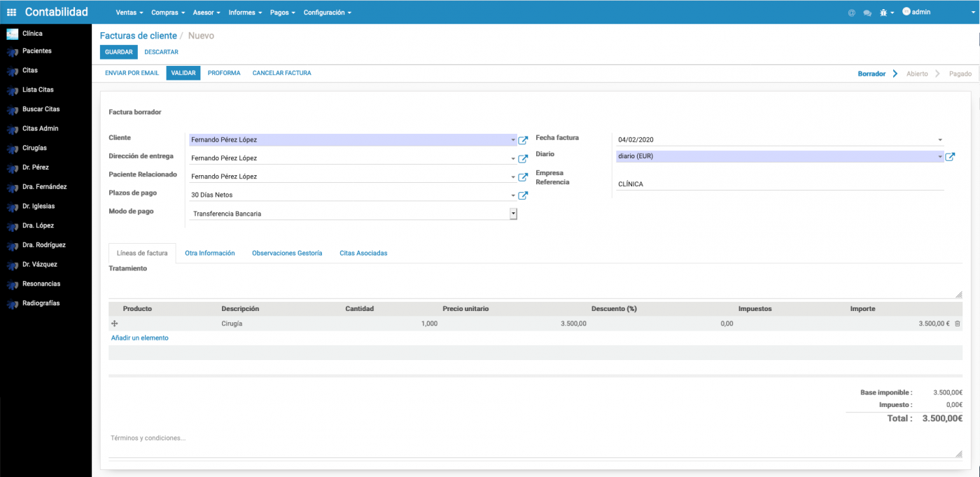Grab the drag handle on Cirugía line
The width and height of the screenshot is (980, 477).
[115, 324]
